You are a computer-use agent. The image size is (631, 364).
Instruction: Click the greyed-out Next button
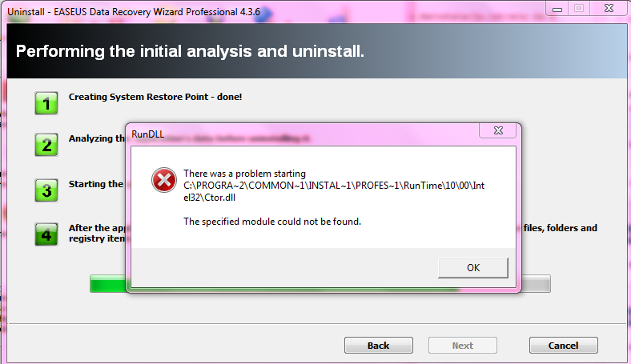coord(462,346)
